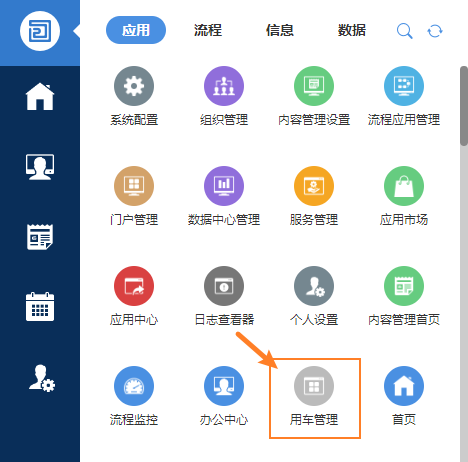Open the 用车管理 gray icon
This screenshot has height=462, width=468.
click(314, 386)
